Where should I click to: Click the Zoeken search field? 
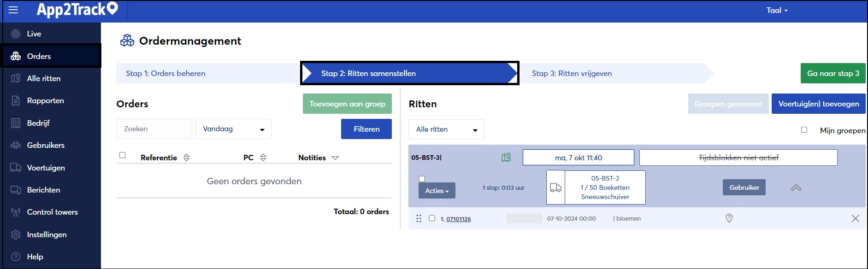point(154,129)
